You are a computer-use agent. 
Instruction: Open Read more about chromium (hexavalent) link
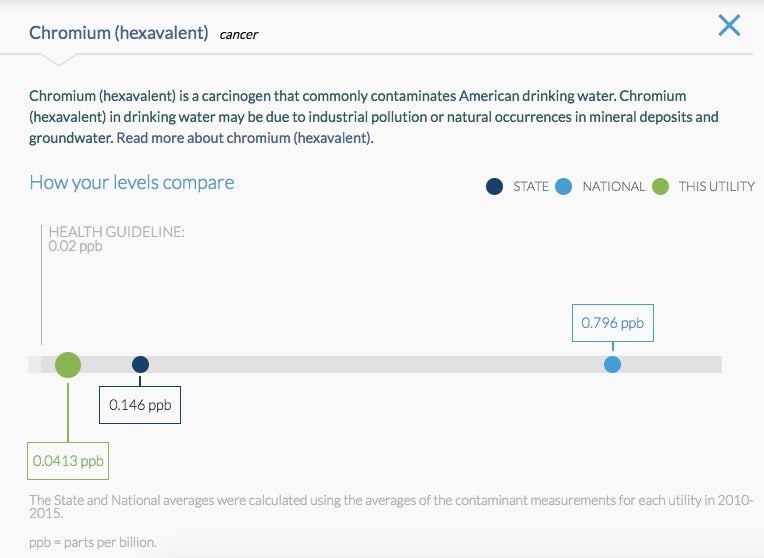click(x=245, y=138)
